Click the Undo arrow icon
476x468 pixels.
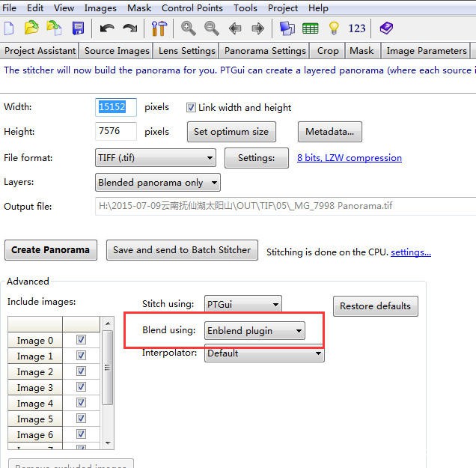[107, 28]
